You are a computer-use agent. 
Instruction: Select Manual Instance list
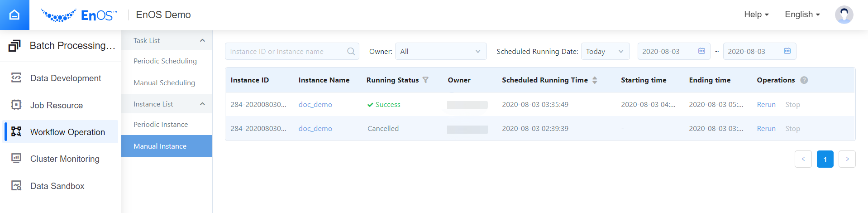point(167,146)
